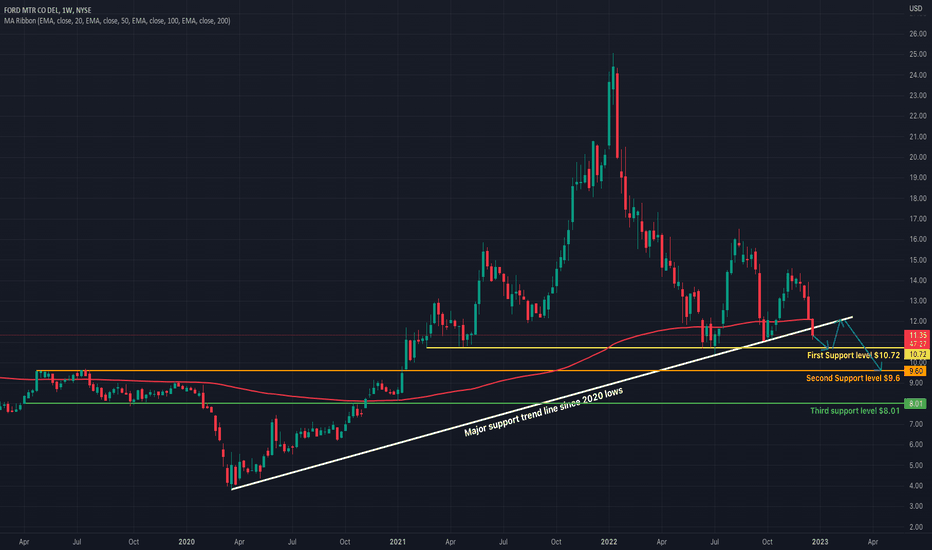
Task: Select the 'First Support level $10.72' annotation
Action: (853, 355)
